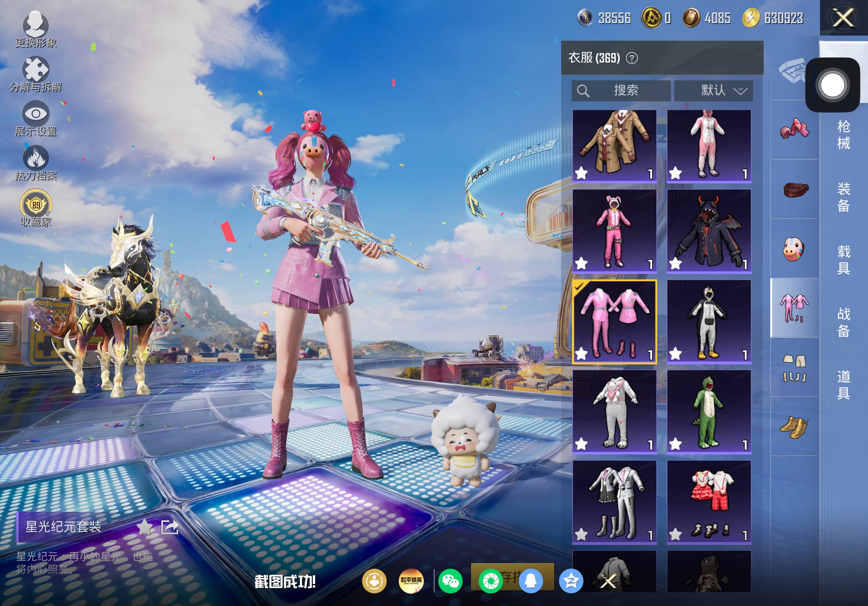Click the 搜索 search field
Viewport: 868px width, 606px height.
(x=621, y=91)
